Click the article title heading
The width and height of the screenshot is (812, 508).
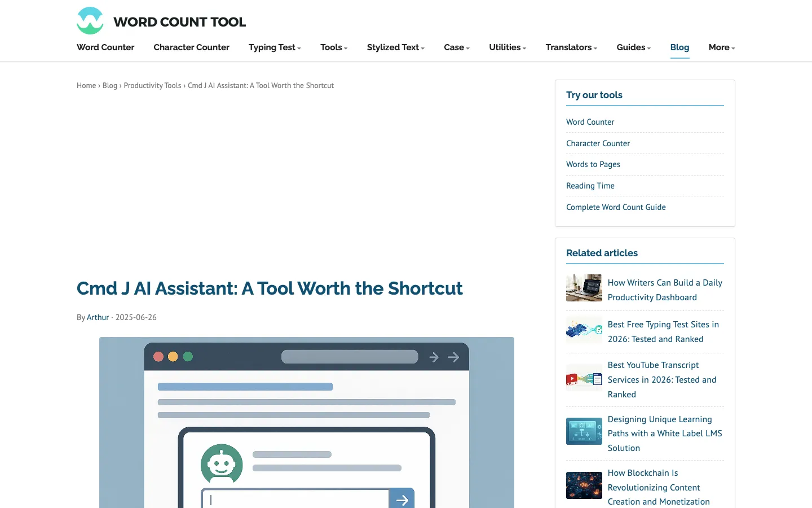tap(270, 288)
